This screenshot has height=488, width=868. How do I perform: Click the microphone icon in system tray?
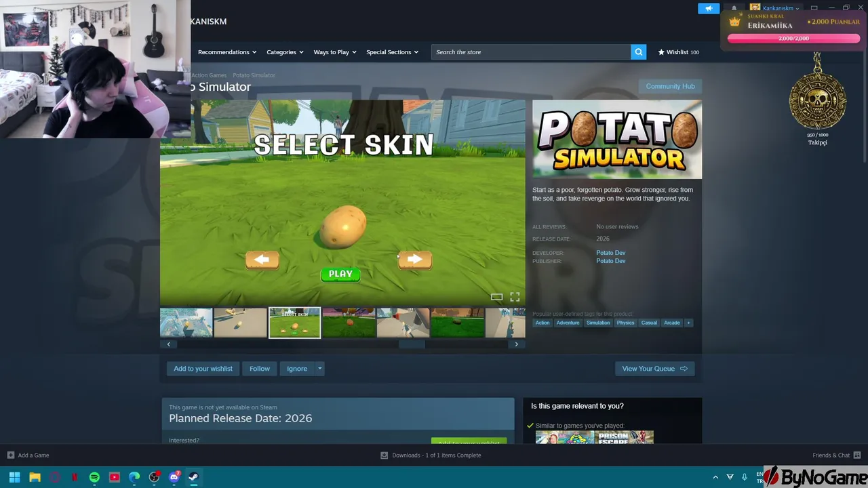coord(744,477)
